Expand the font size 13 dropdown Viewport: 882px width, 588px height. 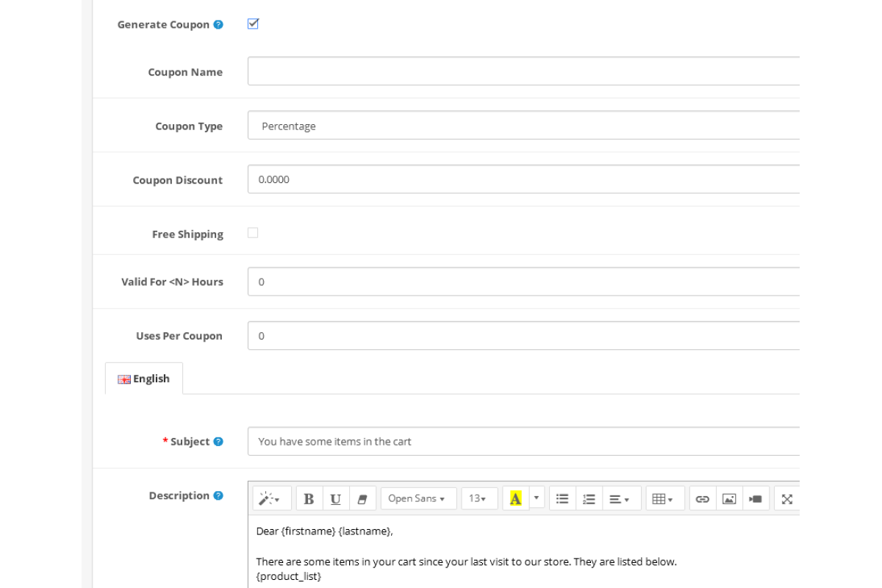tap(478, 498)
